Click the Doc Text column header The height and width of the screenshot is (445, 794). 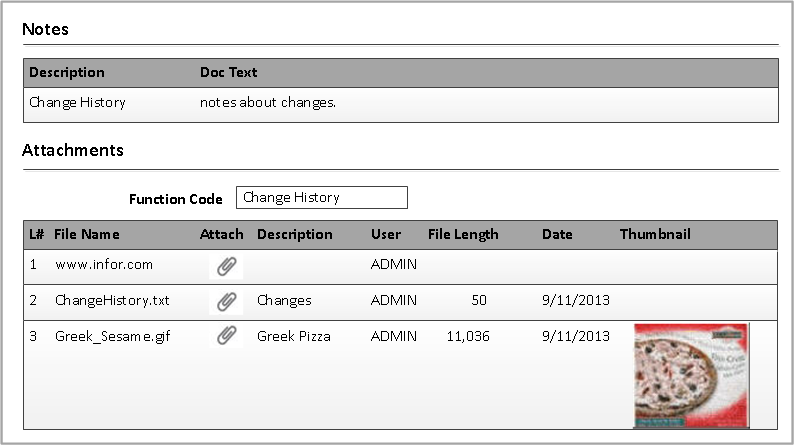pos(228,73)
